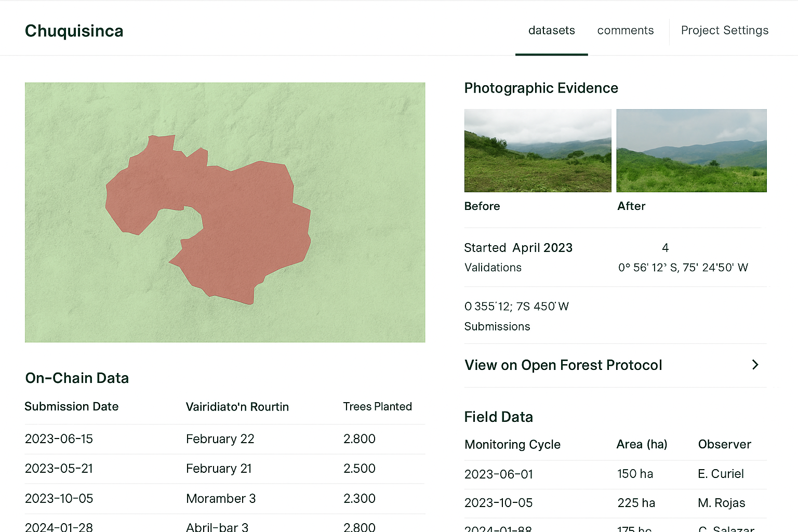This screenshot has height=532, width=798.
Task: Click observer M. Rojas in Field Data
Action: pos(721,503)
